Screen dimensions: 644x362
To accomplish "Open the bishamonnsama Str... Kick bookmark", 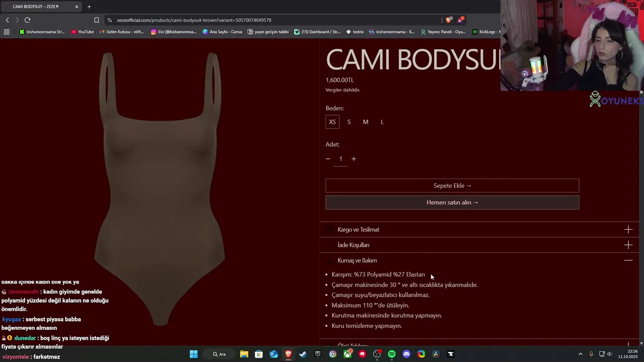I will 42,32.
